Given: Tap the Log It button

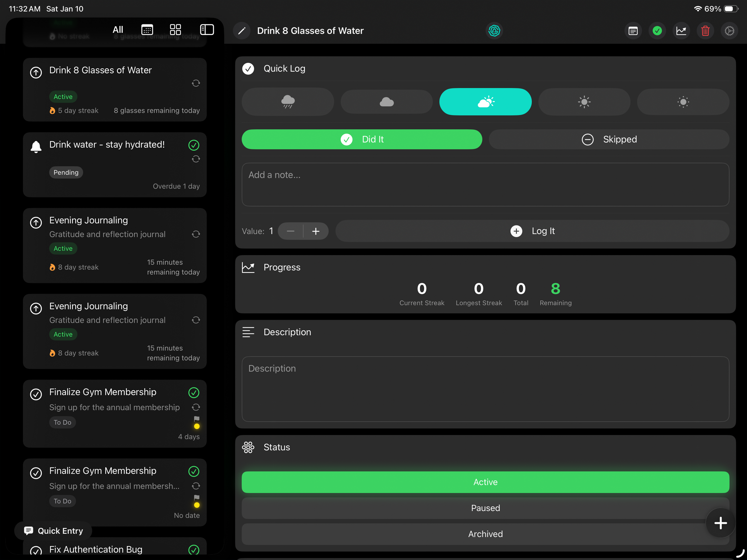Looking at the screenshot, I should [532, 231].
